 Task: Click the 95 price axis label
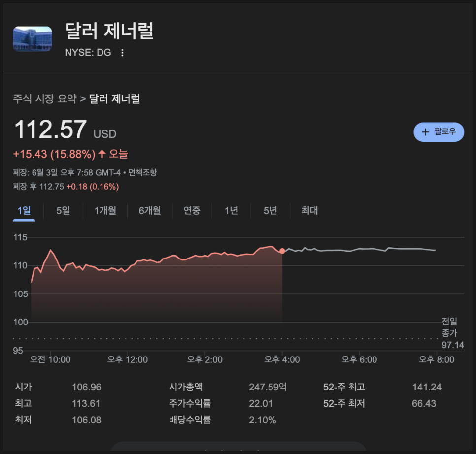tap(18, 351)
